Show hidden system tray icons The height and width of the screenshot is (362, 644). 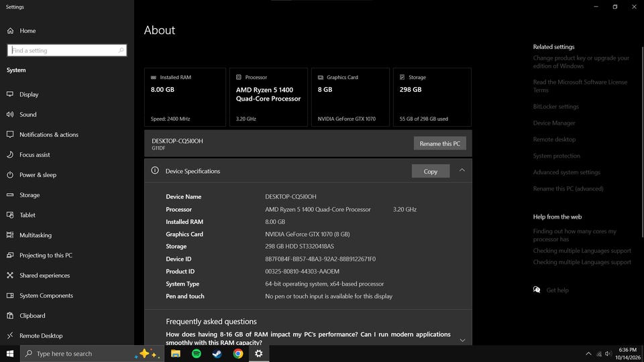pyautogui.click(x=588, y=354)
